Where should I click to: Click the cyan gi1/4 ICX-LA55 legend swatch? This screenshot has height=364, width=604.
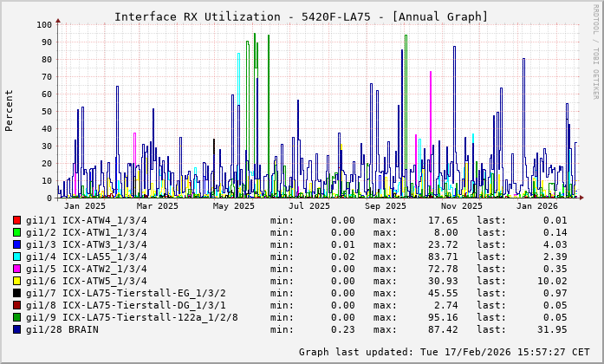click(17, 257)
